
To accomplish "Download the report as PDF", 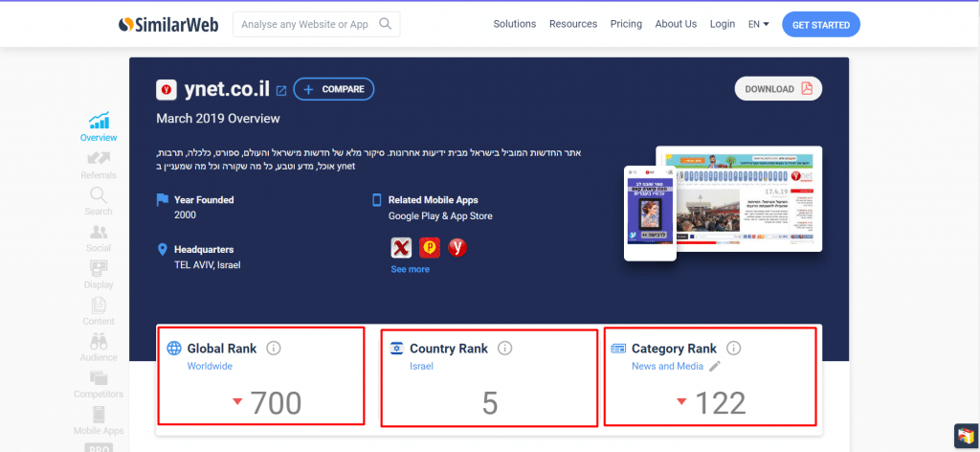I will 778,89.
